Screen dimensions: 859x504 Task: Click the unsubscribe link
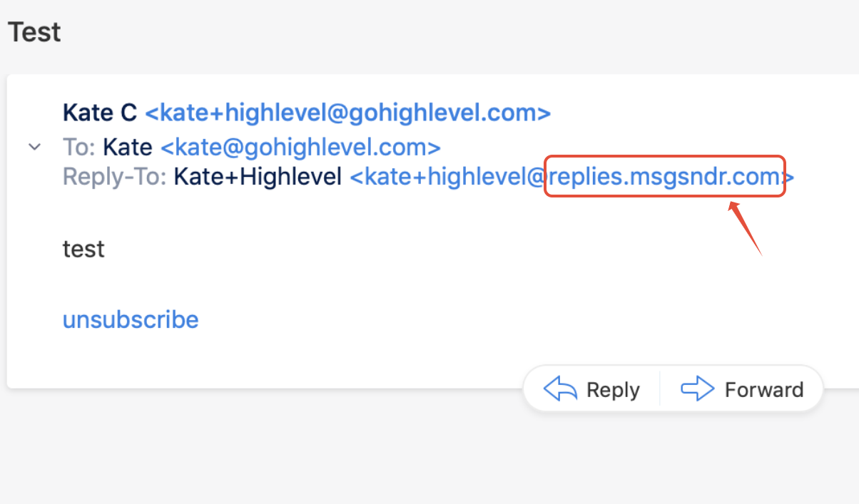(131, 319)
